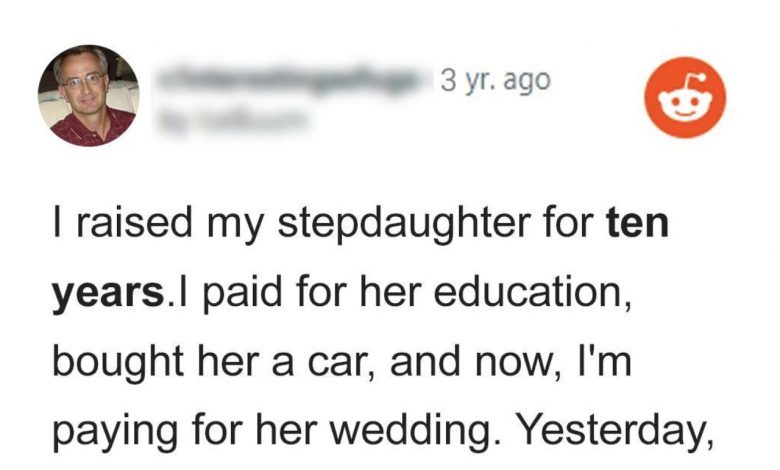Click the "3 yr. ago" timestamp
This screenshot has width=780, height=470.
tap(495, 80)
